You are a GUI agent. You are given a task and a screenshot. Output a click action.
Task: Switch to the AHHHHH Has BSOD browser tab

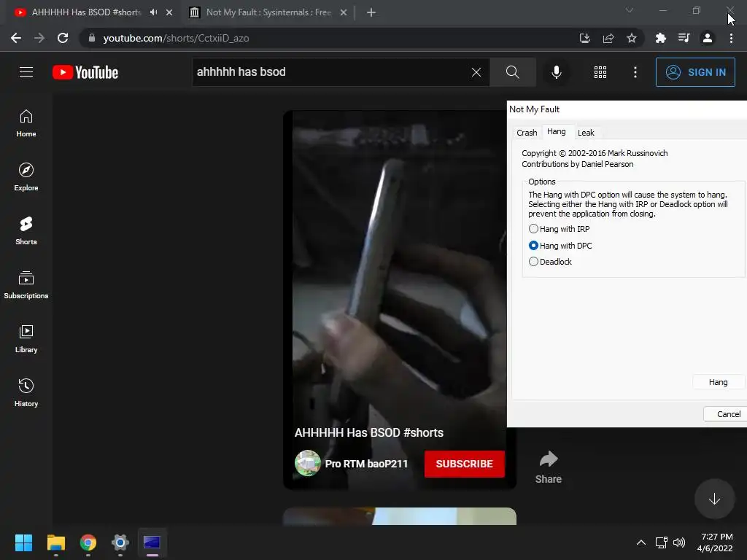tap(86, 12)
